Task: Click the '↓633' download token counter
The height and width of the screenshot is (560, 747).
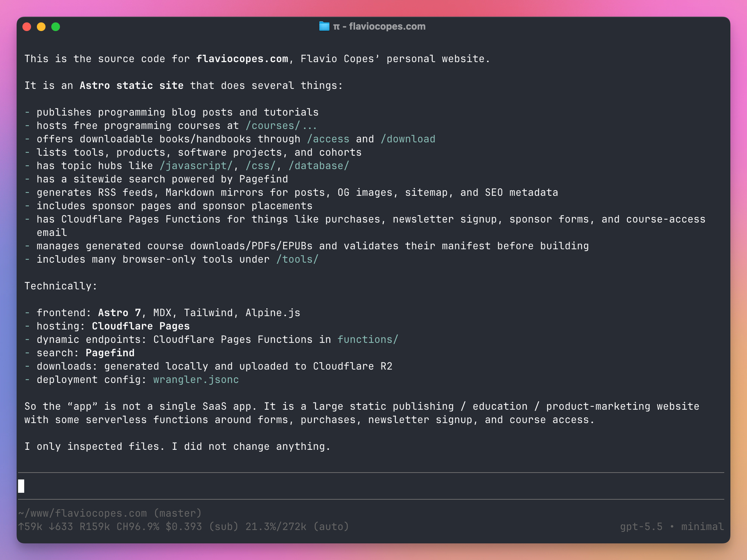Action: point(61,526)
